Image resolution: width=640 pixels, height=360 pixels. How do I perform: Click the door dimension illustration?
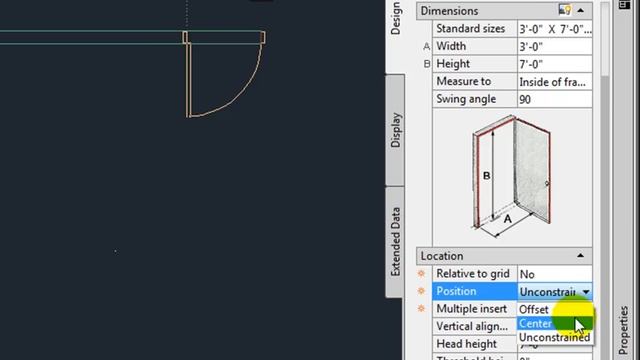(x=512, y=177)
